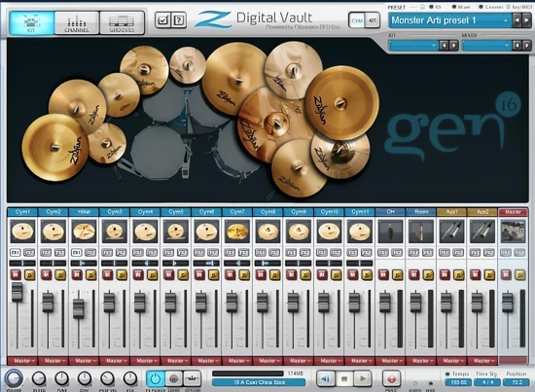Open the Monster Arti preset dropdown
Viewport: 535px width, 392px height.
pos(449,20)
